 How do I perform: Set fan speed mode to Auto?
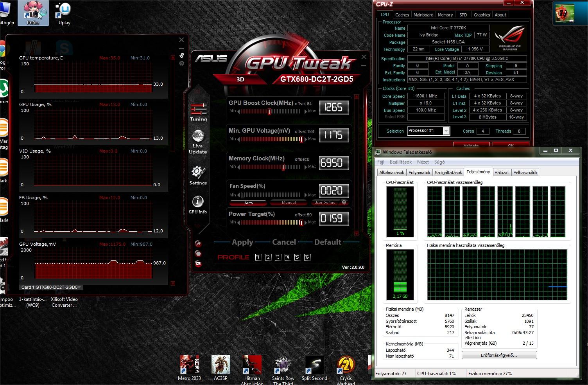(x=248, y=203)
